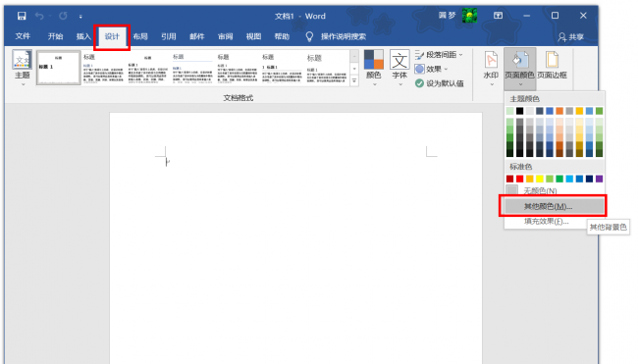Switch to the 审阅 Review tab

(225, 36)
